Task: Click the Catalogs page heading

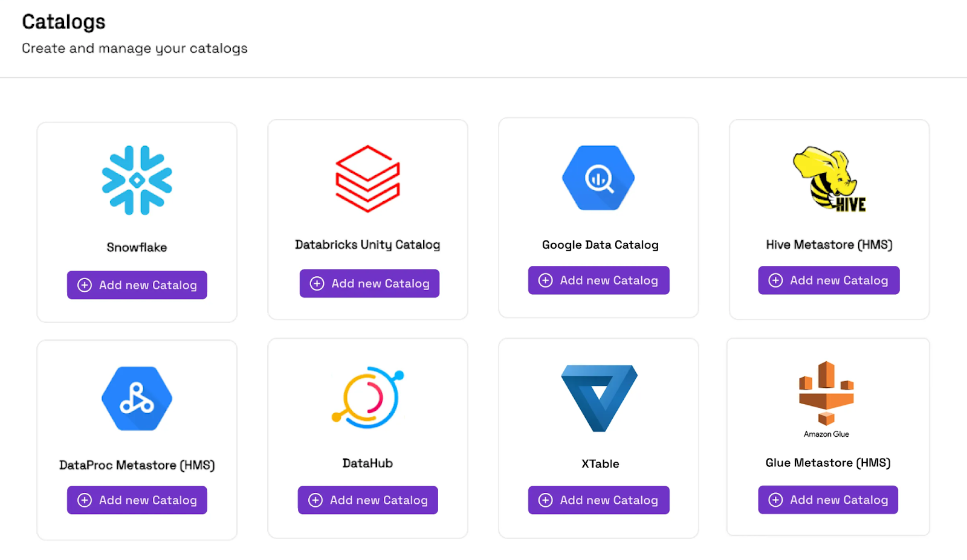Action: (x=63, y=22)
